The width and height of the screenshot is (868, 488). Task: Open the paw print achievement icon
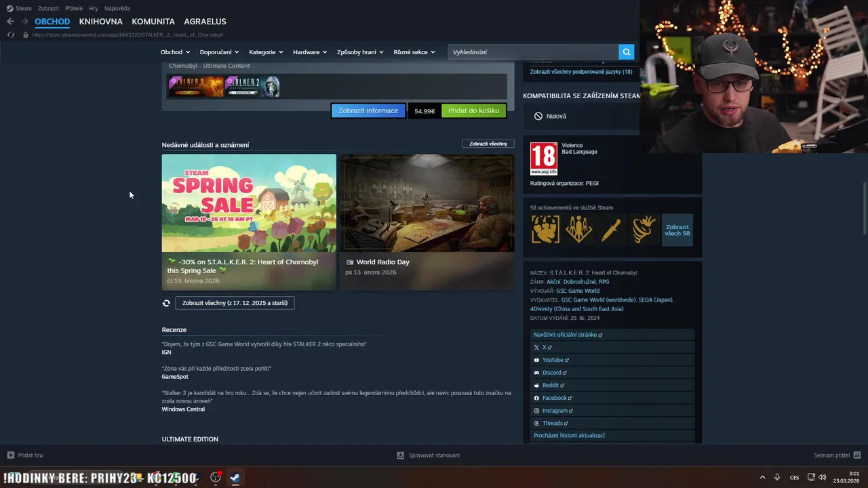tap(545, 230)
